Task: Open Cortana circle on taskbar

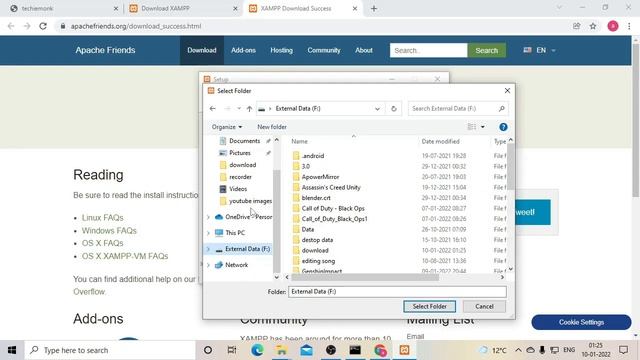Action: coord(208,350)
